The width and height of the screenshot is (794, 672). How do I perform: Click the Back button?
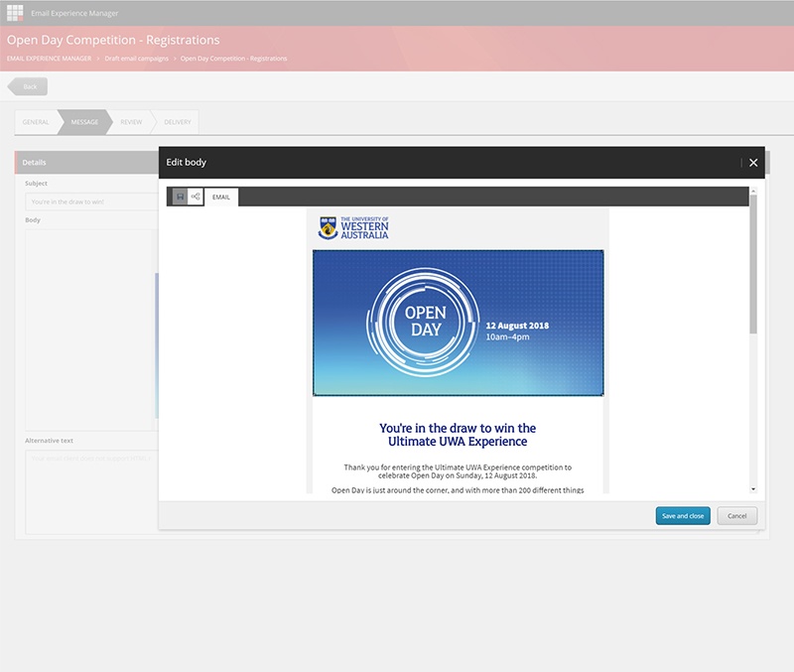pos(27,86)
